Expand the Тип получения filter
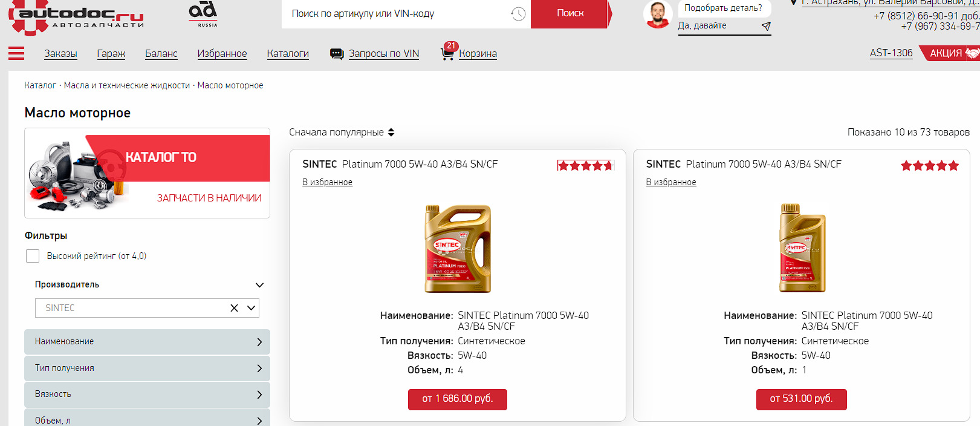980x426 pixels. tap(147, 368)
